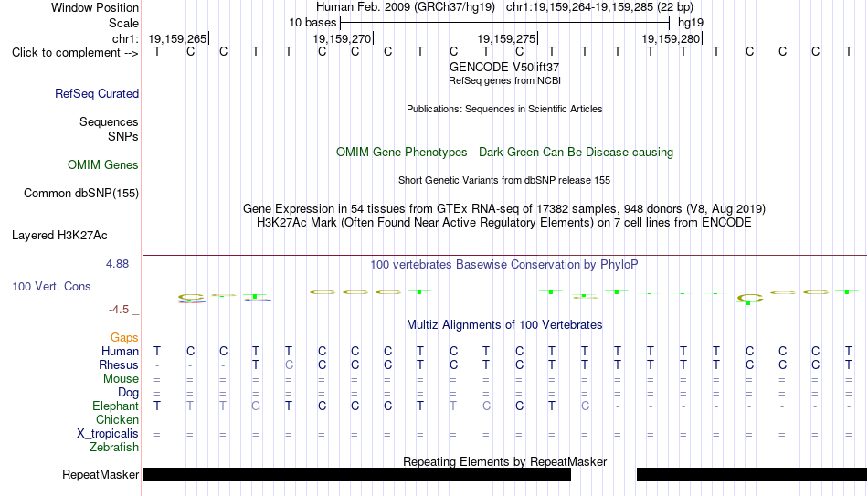Click the 'Rhesus' species label
Screen dimensions: 868x496
pos(119,365)
